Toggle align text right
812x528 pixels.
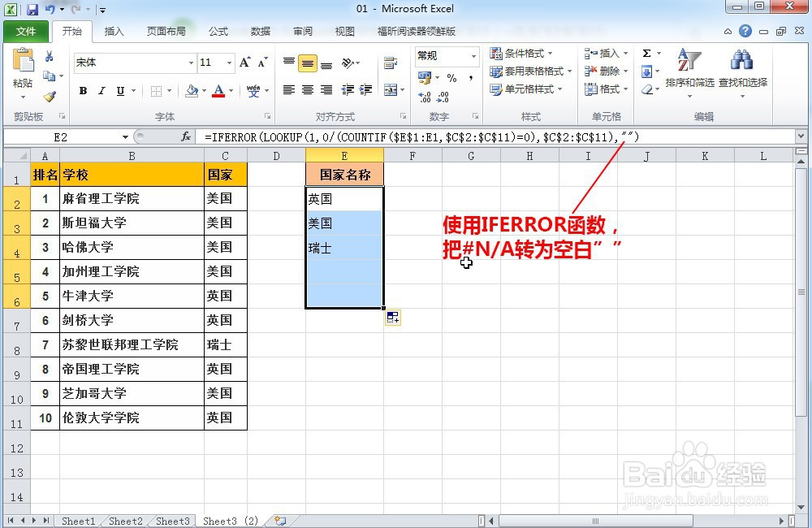click(326, 90)
